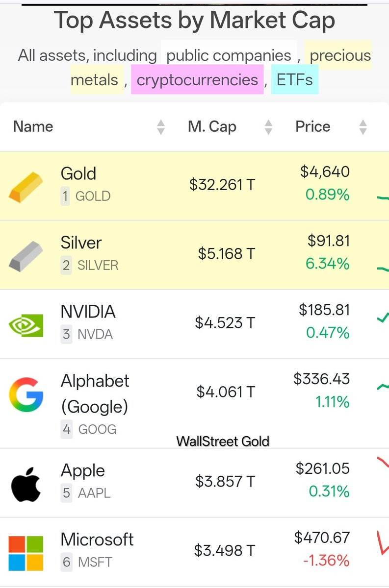Click the NVIDIA logo icon
Screen dimensions: 389x588
(x=26, y=324)
